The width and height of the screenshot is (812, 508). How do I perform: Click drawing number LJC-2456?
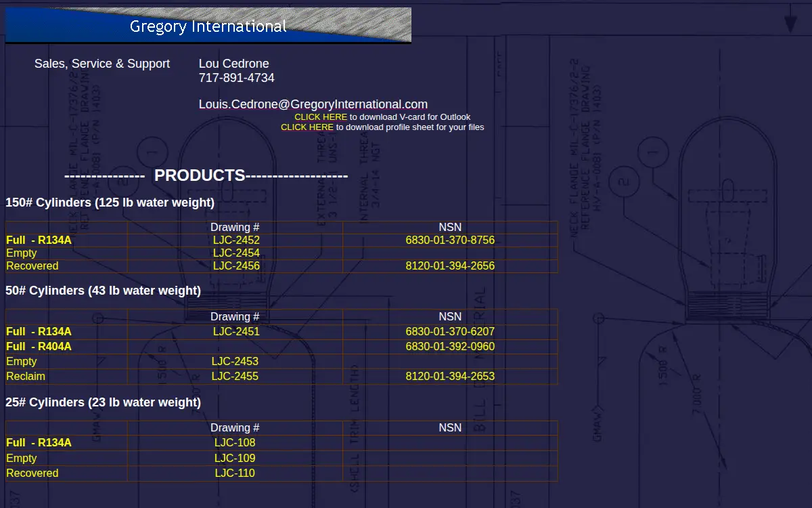pyautogui.click(x=236, y=266)
